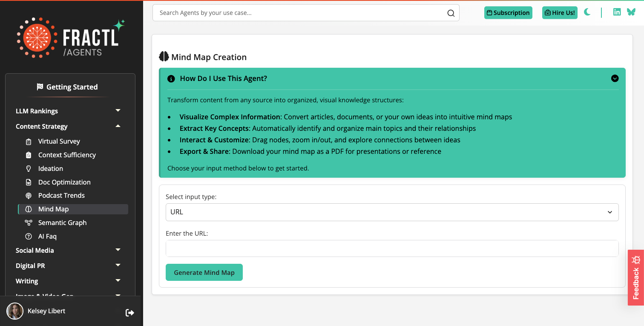Toggle dark mode with the moon icon
Image resolution: width=644 pixels, height=326 pixels.
point(587,12)
